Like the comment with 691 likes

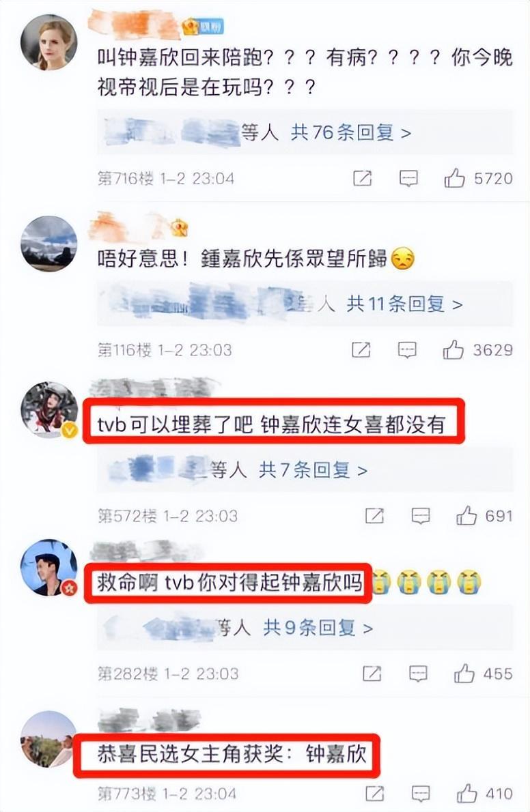[x=466, y=516]
